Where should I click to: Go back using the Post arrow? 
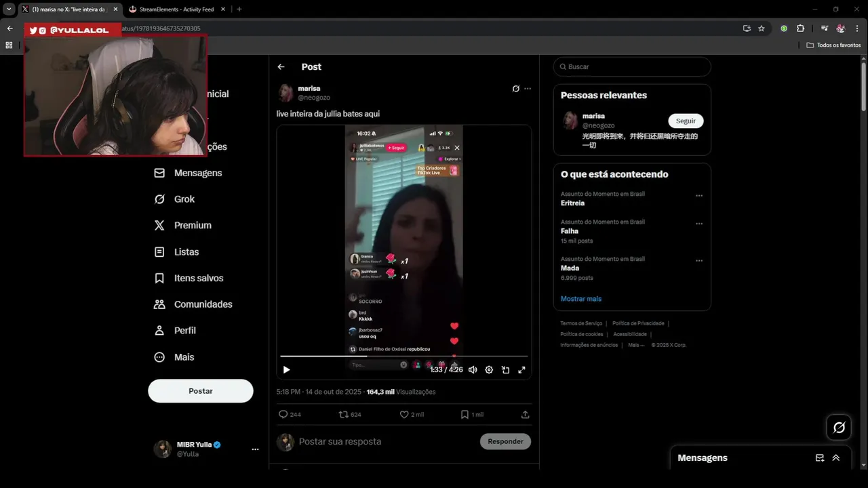coord(281,66)
